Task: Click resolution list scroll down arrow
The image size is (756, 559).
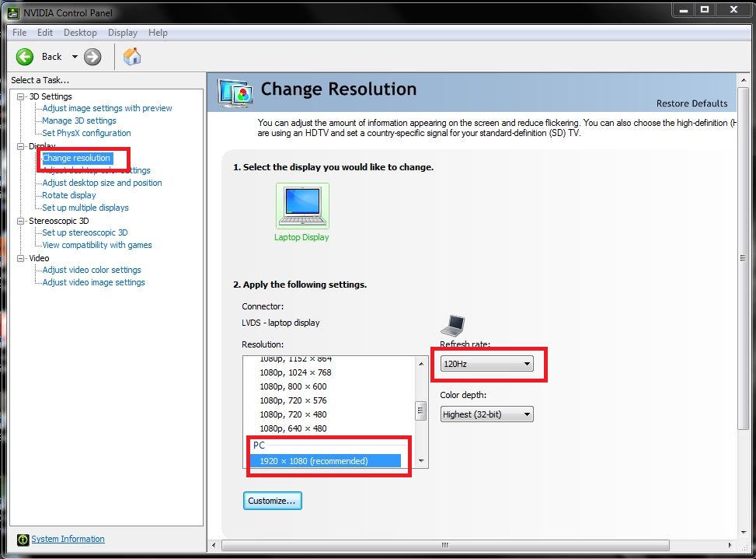Action: pyautogui.click(x=421, y=461)
